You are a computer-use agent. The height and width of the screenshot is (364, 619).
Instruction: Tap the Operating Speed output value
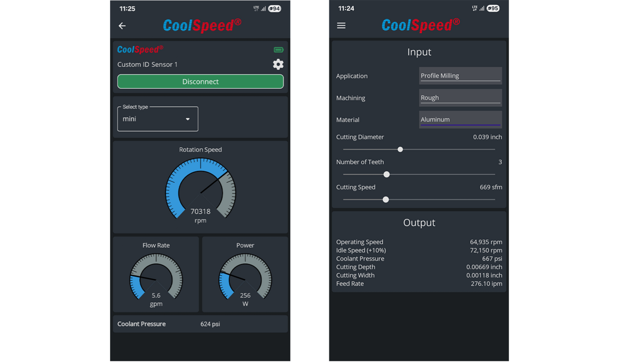coord(486,242)
